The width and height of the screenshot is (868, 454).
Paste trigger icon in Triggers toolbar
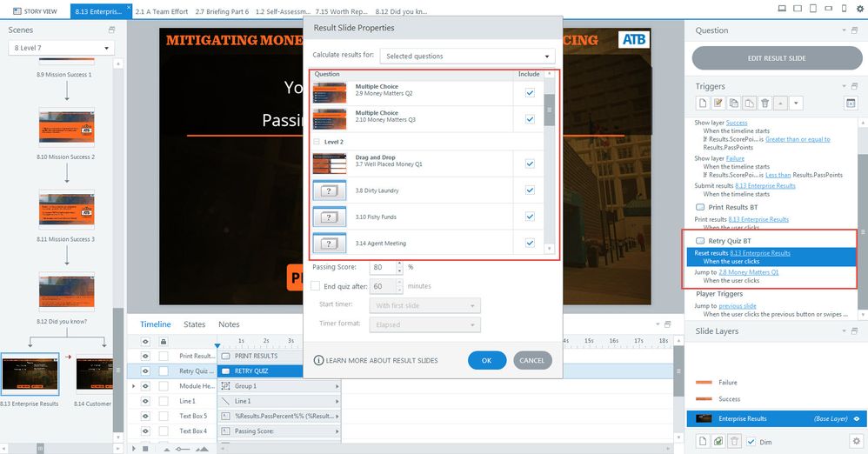point(749,103)
